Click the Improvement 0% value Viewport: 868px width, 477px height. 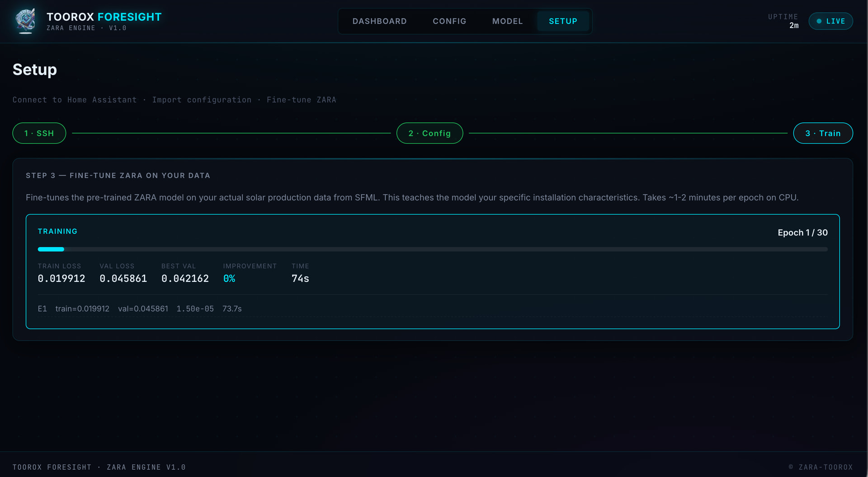click(229, 279)
